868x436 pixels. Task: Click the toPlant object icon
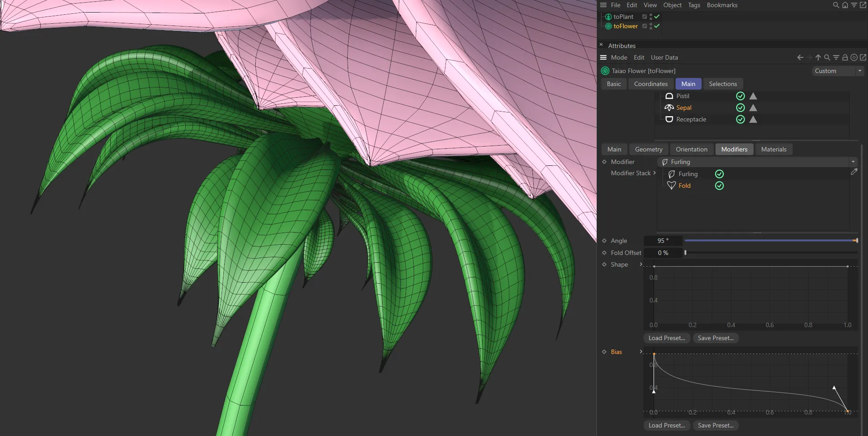(608, 17)
